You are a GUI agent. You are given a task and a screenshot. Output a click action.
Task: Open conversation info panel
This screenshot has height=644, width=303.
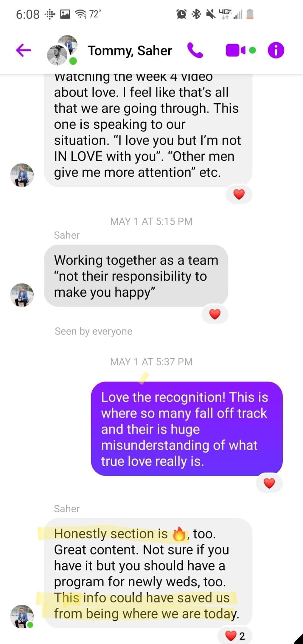coord(276,50)
